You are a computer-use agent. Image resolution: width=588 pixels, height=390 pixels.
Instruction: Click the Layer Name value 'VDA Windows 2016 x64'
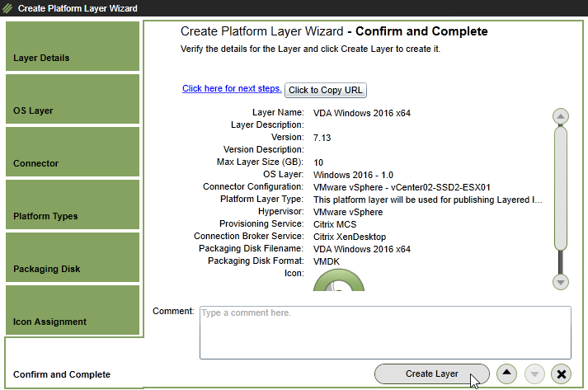click(x=362, y=113)
